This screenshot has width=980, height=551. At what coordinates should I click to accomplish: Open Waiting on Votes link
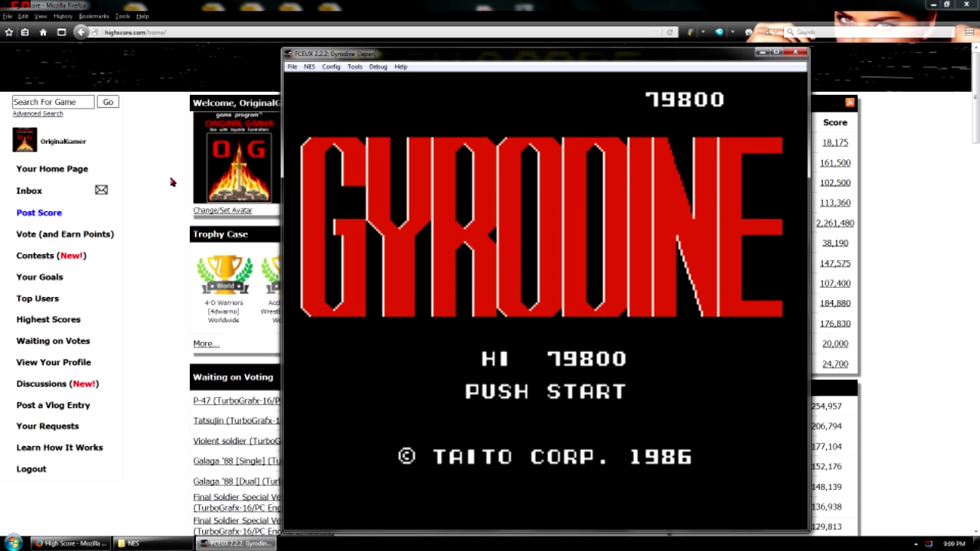coord(53,341)
